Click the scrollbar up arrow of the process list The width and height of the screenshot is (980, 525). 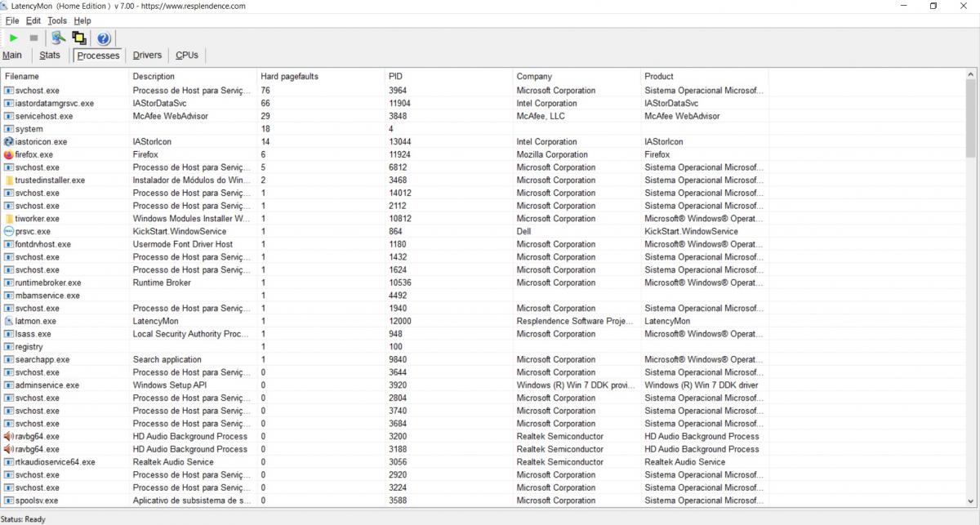pos(971,75)
